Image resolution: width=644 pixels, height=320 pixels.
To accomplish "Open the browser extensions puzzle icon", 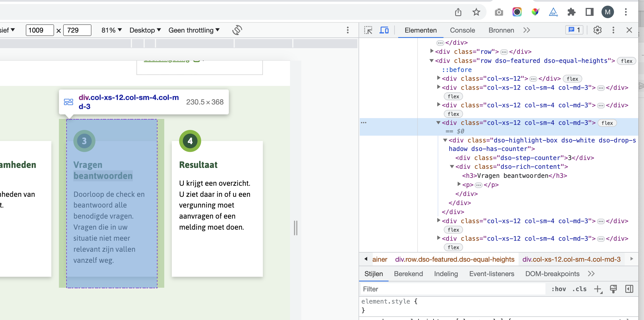I will (571, 12).
